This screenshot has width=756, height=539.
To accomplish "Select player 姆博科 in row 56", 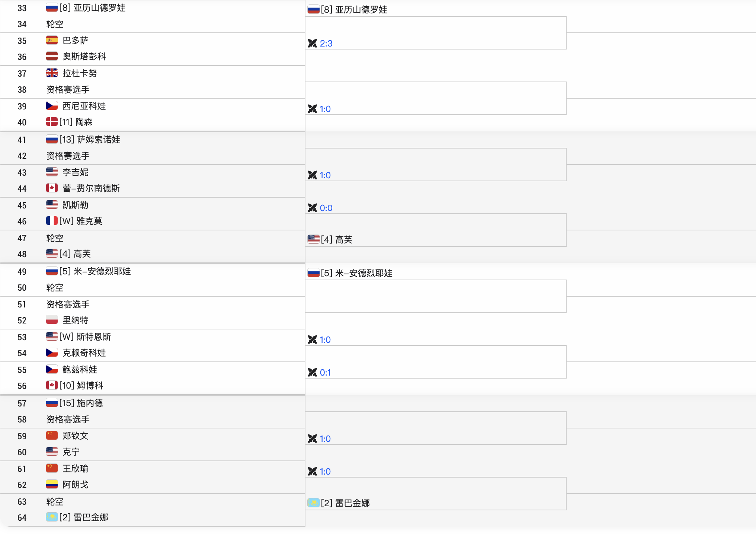I will click(90, 386).
